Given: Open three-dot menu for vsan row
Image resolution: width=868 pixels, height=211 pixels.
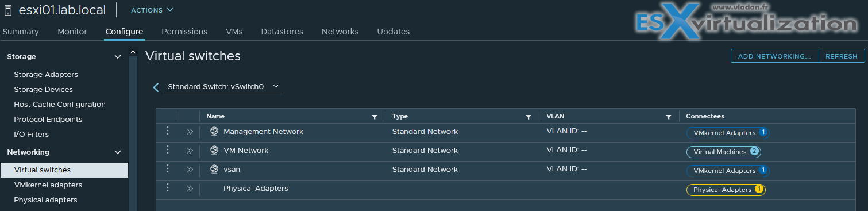Looking at the screenshot, I should pyautogui.click(x=168, y=169).
